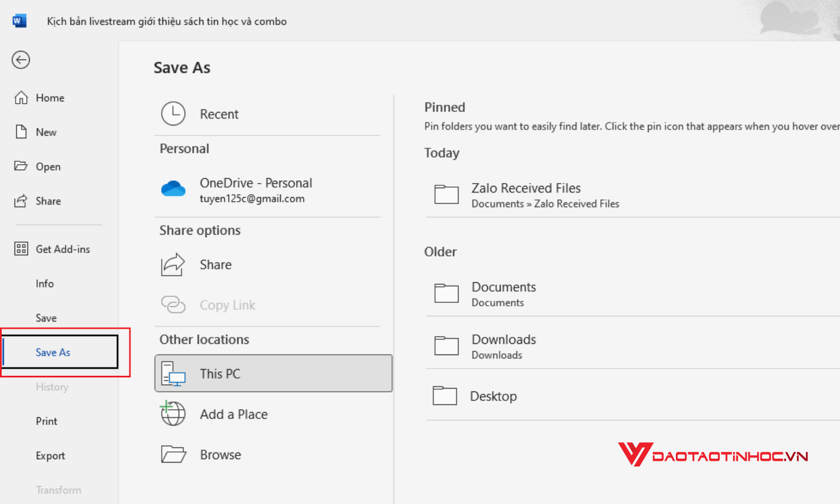Viewport: 840px width, 504px height.
Task: Click the Word app logo
Action: (19, 21)
